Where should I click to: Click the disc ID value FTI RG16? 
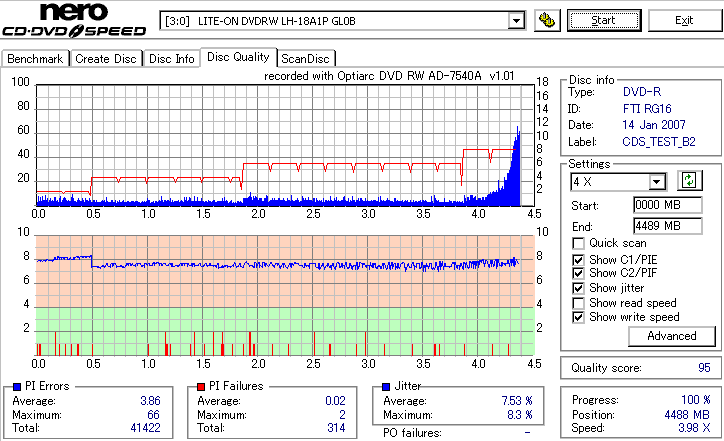click(647, 109)
